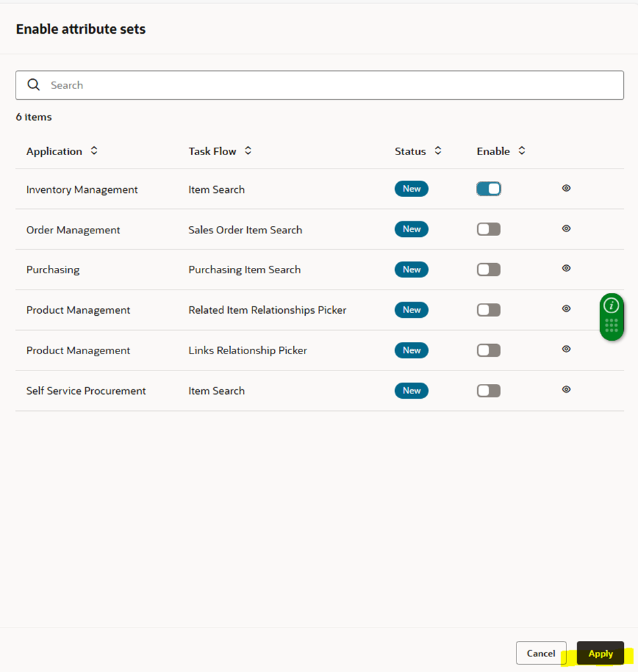This screenshot has height=672, width=638.
Task: Click eye icon for Self Service Procurement row
Action: (x=566, y=389)
